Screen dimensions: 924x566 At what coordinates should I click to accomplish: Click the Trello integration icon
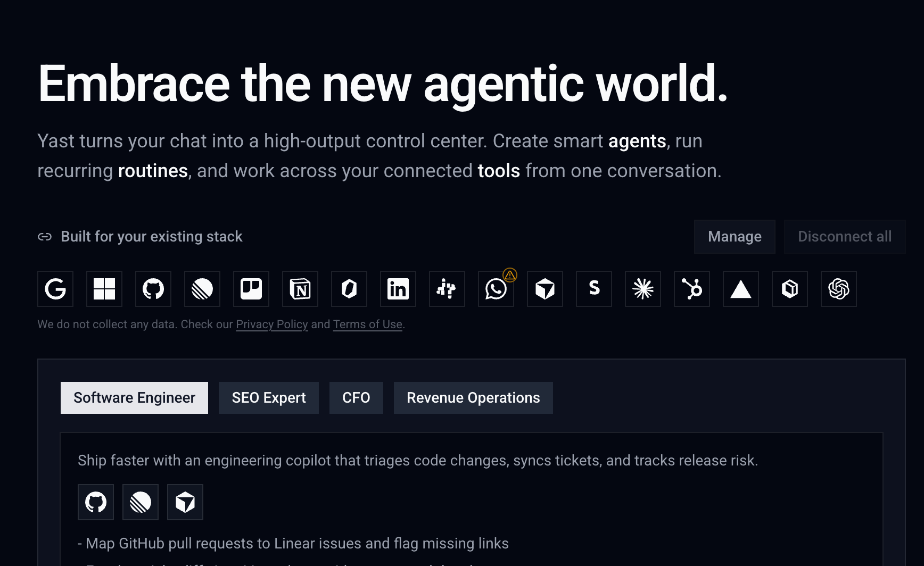[251, 289]
